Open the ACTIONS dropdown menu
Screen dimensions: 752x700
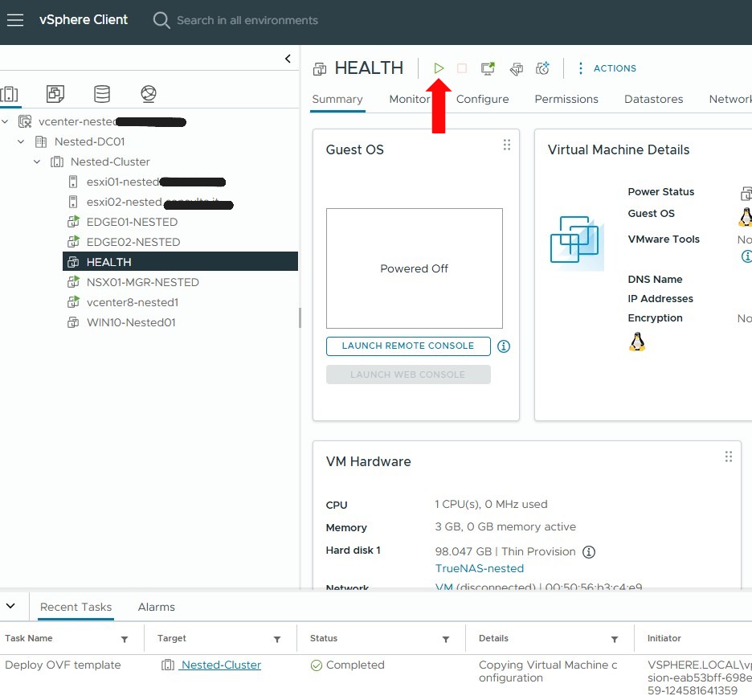point(607,68)
